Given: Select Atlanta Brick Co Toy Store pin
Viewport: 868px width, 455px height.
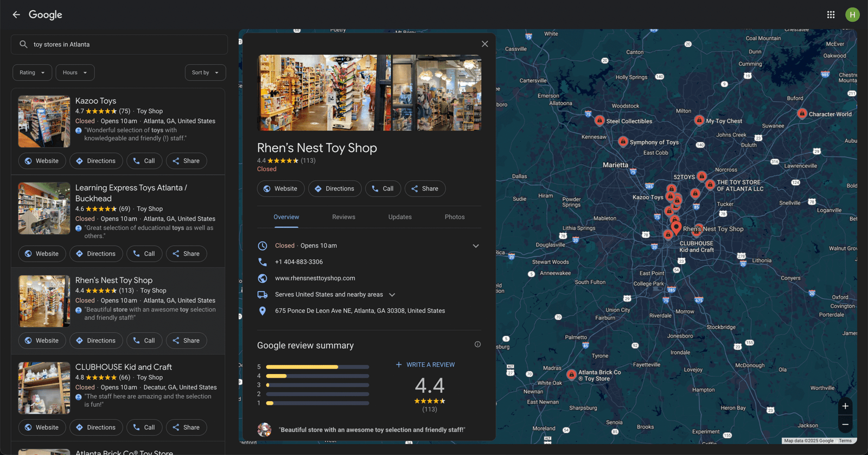Looking at the screenshot, I should click(571, 374).
